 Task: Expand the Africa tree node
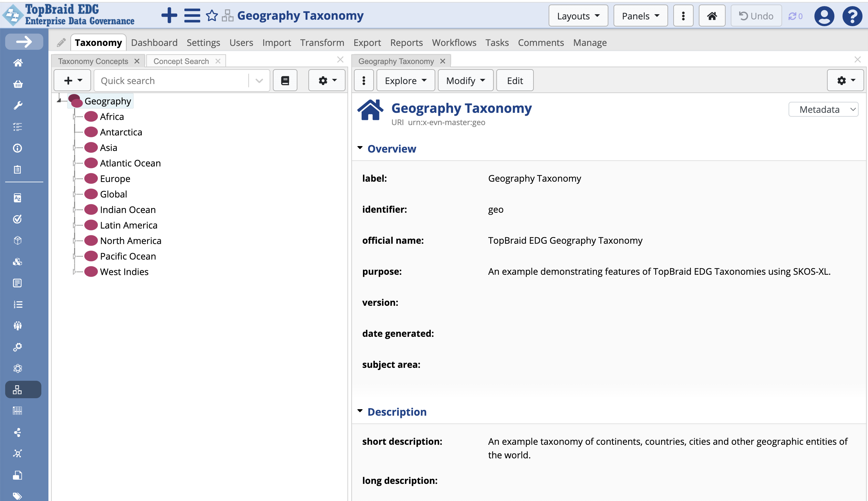click(74, 117)
